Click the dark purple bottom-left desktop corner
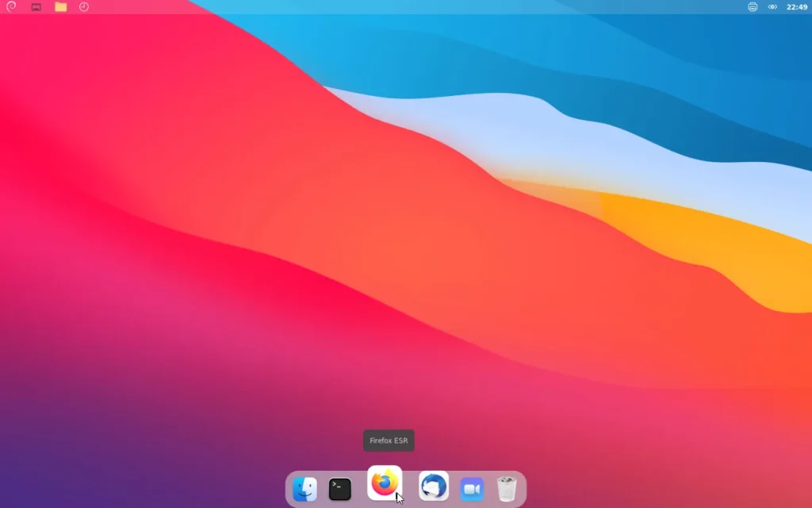Viewport: 812px width, 508px height. point(32,476)
